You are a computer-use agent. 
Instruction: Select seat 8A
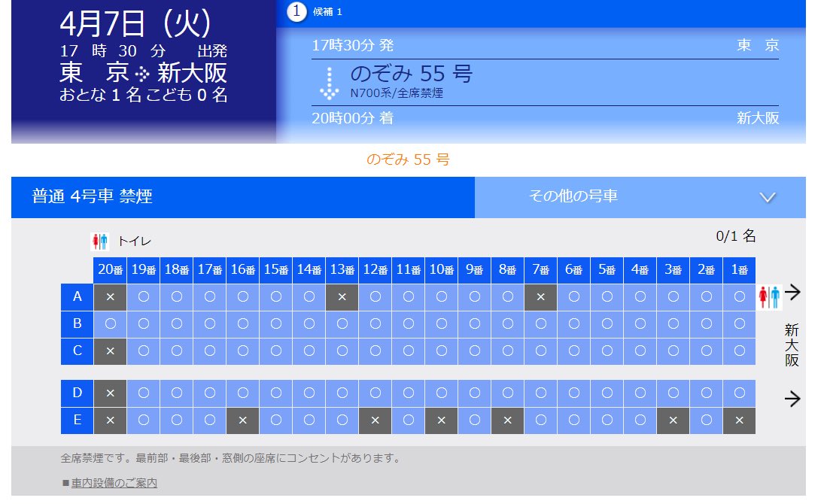tap(507, 297)
